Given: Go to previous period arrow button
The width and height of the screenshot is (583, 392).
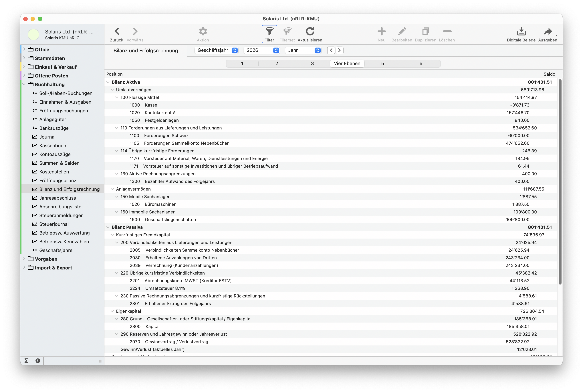Looking at the screenshot, I should tap(331, 50).
